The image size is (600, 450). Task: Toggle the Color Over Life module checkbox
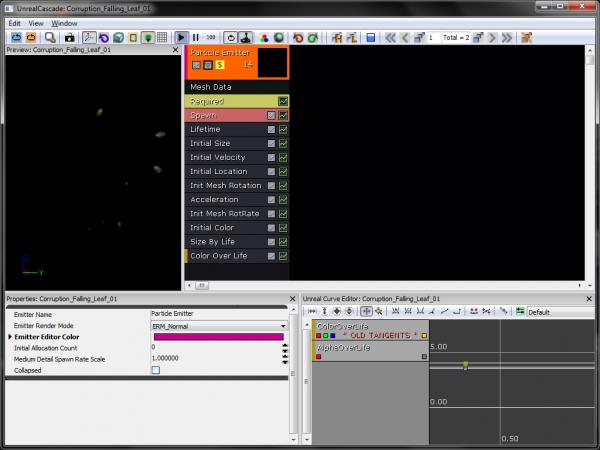click(271, 256)
